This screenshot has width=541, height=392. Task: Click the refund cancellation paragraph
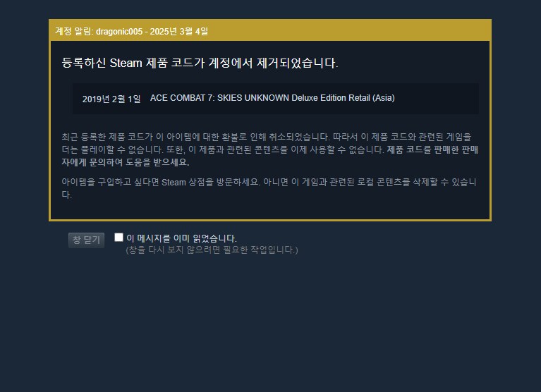[270, 149]
